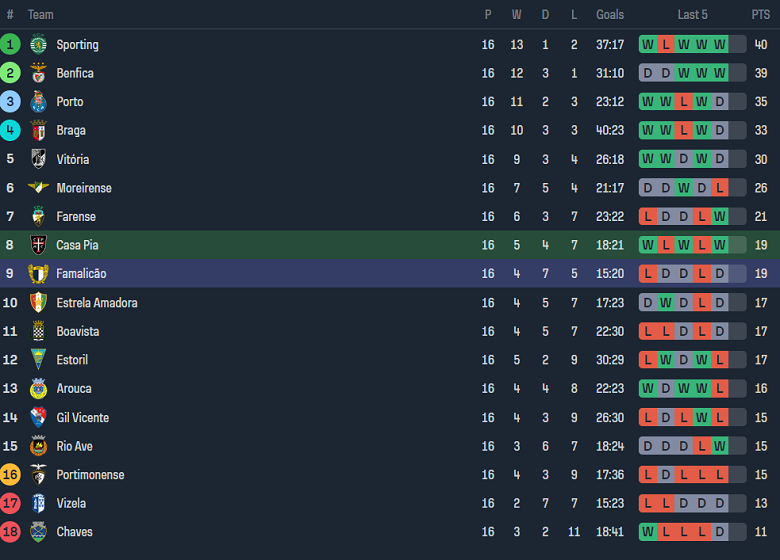This screenshot has height=560, width=780.
Task: Select the Rio Ave table row
Action: click(x=390, y=446)
